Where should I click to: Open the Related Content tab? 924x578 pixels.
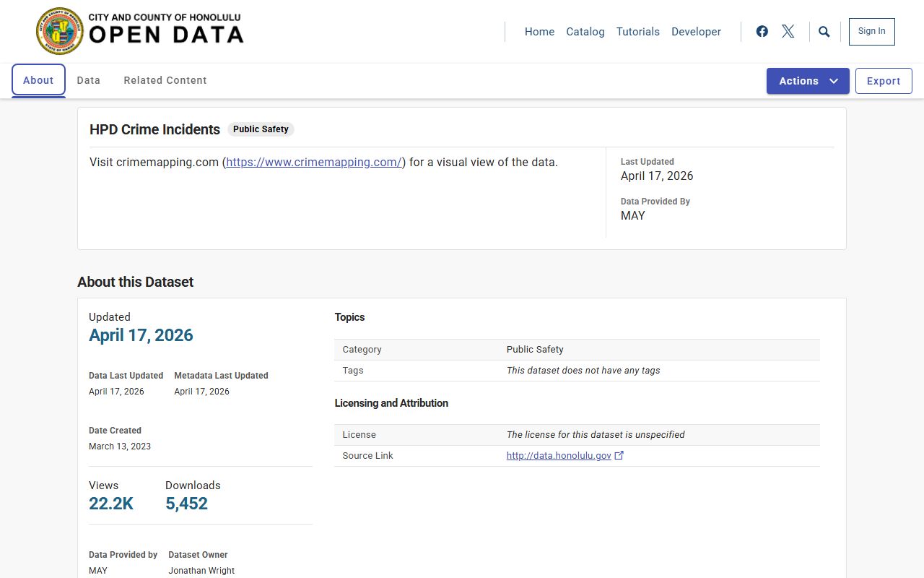(x=165, y=80)
